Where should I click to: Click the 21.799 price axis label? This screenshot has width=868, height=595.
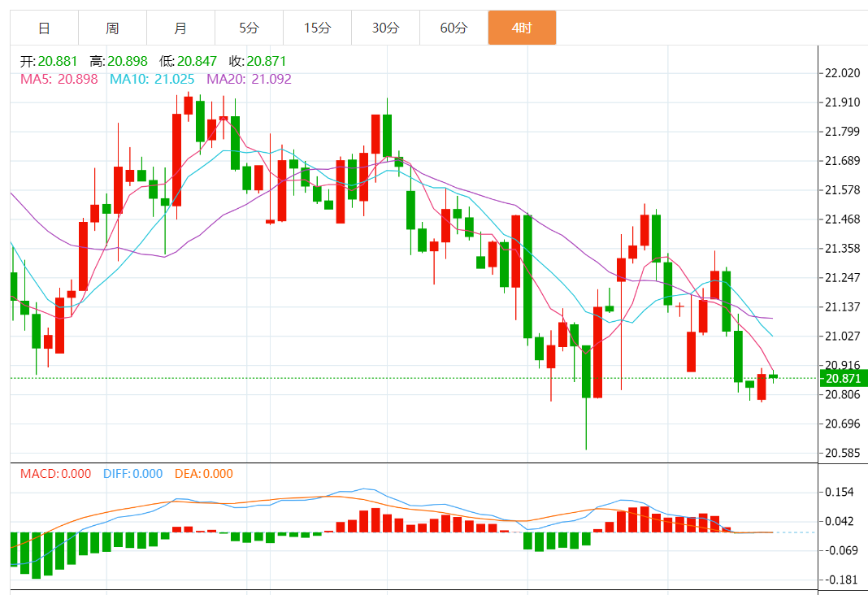coord(843,132)
